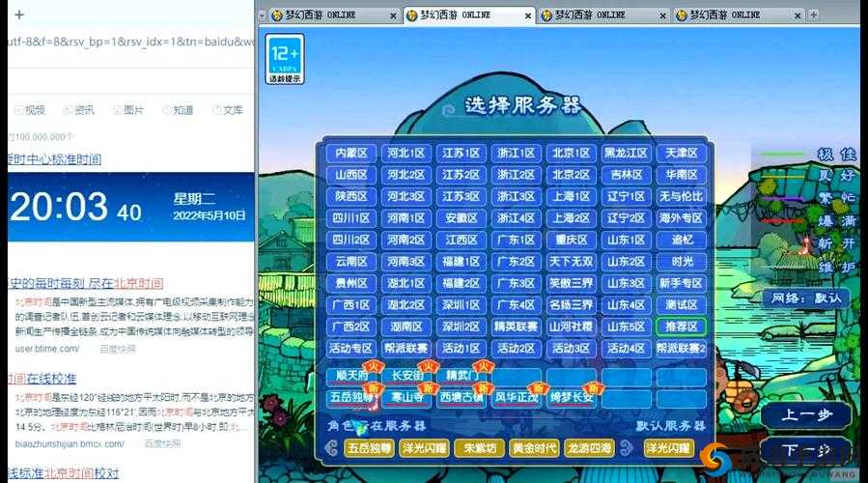Select the 江苏2区 server region
Image resolution: width=868 pixels, height=483 pixels.
point(461,175)
